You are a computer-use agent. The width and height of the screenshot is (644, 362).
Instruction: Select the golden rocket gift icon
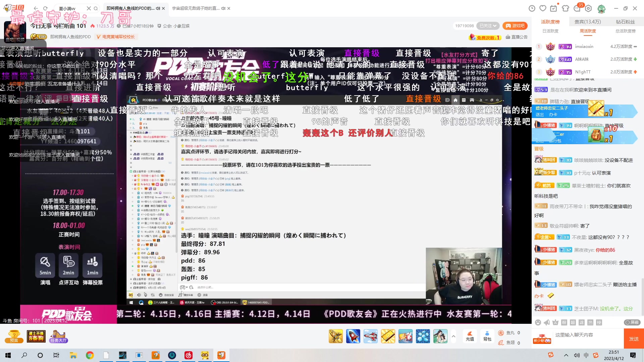(x=335, y=336)
